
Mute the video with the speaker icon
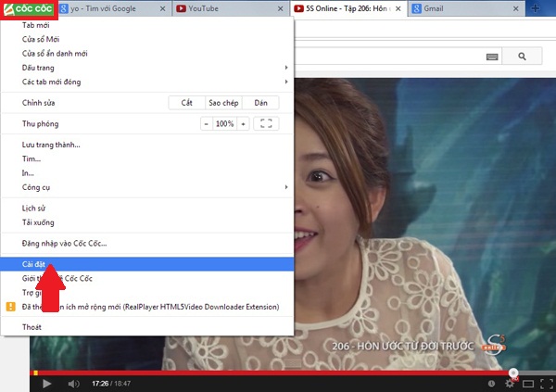point(70,384)
